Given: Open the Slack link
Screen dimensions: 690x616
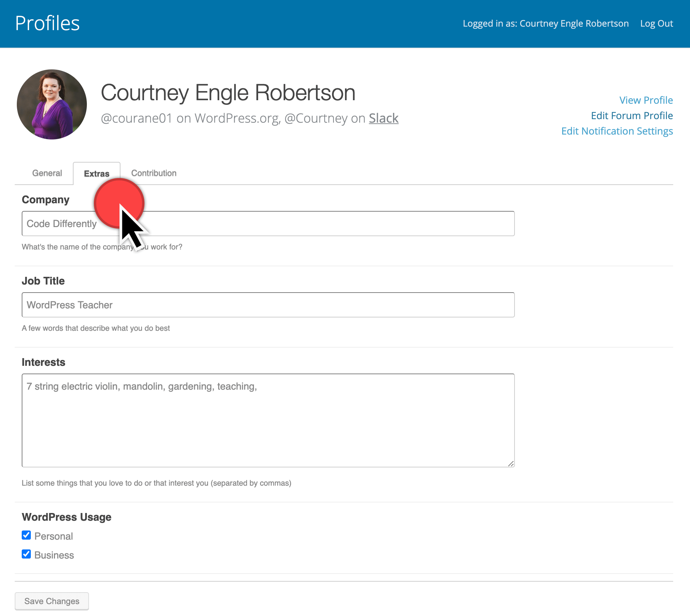Looking at the screenshot, I should tap(384, 118).
